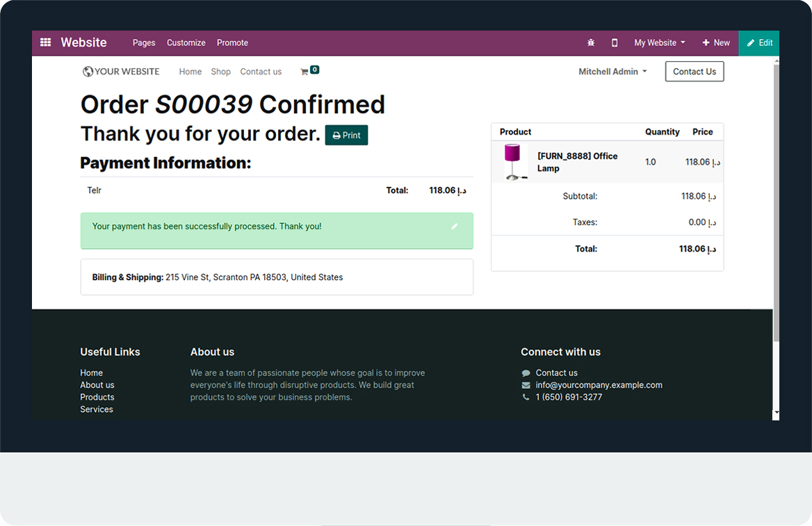Open the shopping cart icon
Screen dimensions: 812x526
(x=304, y=72)
